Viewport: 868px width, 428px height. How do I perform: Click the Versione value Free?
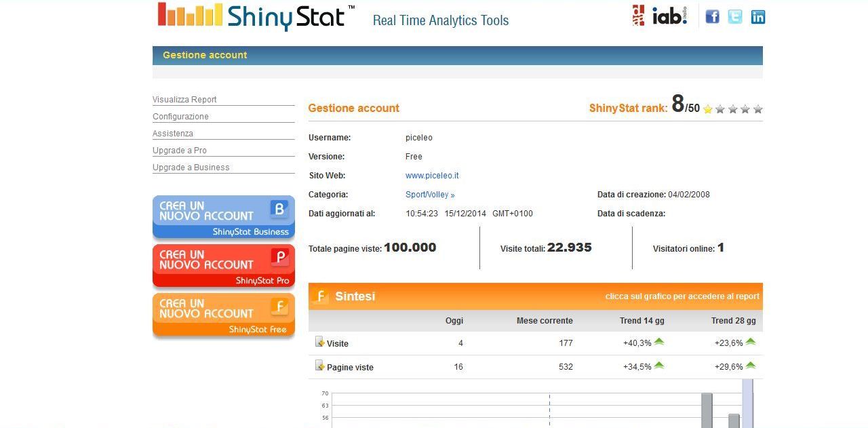[x=414, y=156]
